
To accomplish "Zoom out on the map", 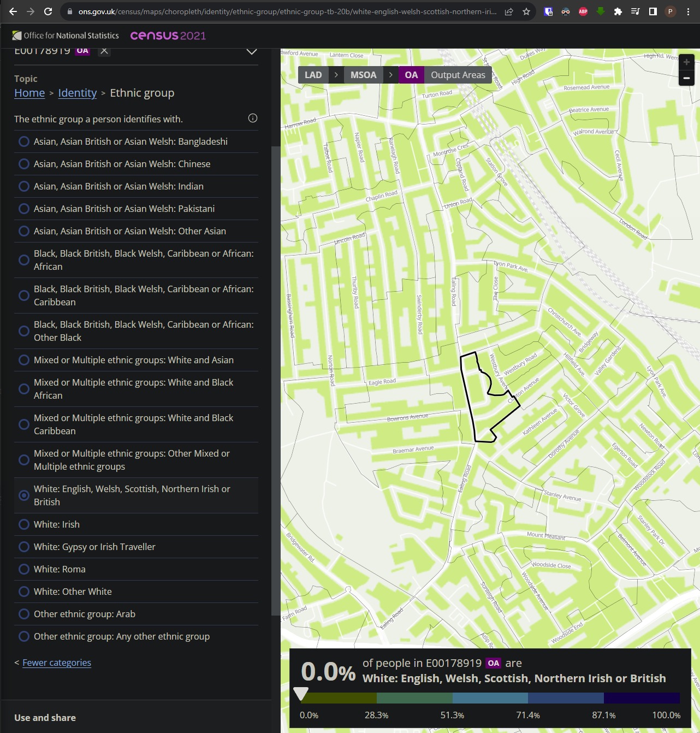I will 686,78.
